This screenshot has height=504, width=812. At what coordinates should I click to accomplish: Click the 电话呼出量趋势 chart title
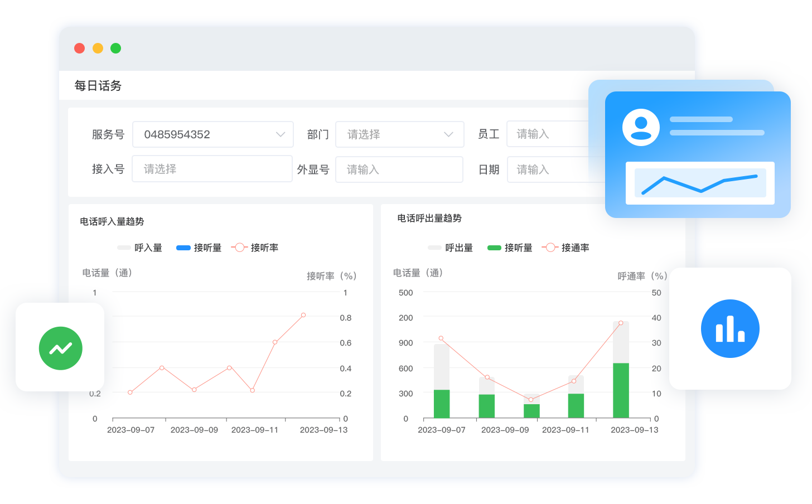pos(429,218)
